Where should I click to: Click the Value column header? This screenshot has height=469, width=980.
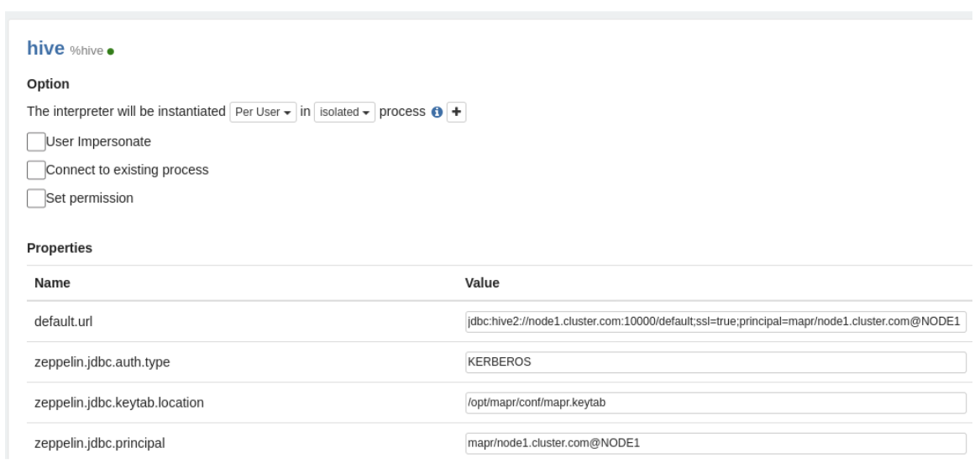pos(482,283)
